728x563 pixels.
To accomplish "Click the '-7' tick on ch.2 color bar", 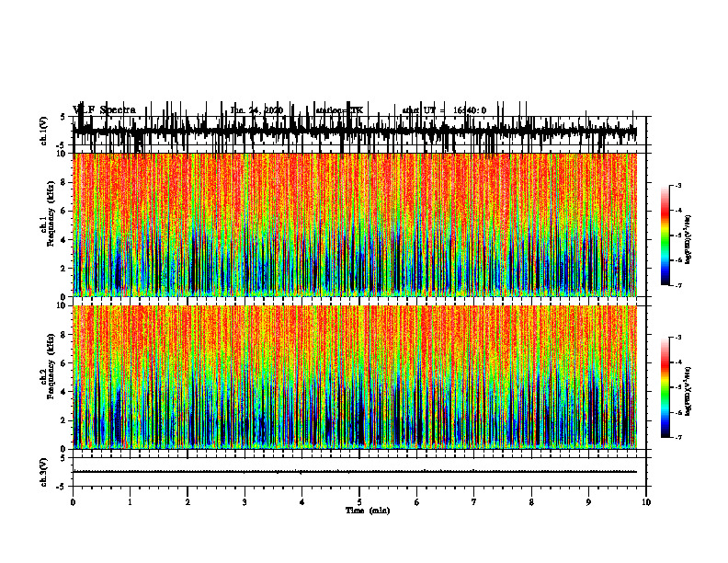I will (678, 437).
